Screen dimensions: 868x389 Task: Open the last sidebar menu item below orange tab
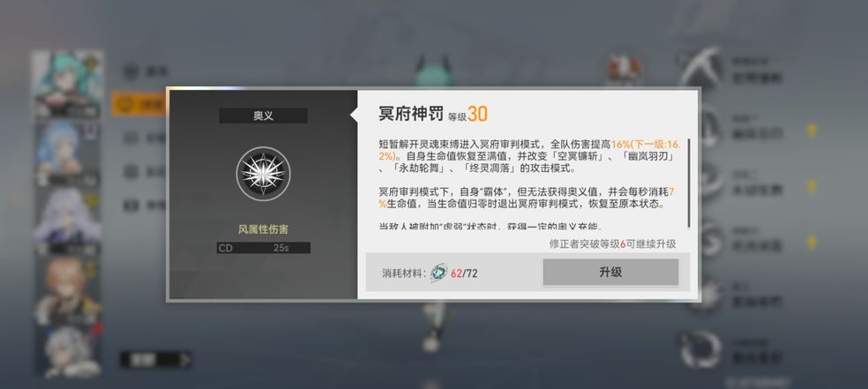(131, 206)
